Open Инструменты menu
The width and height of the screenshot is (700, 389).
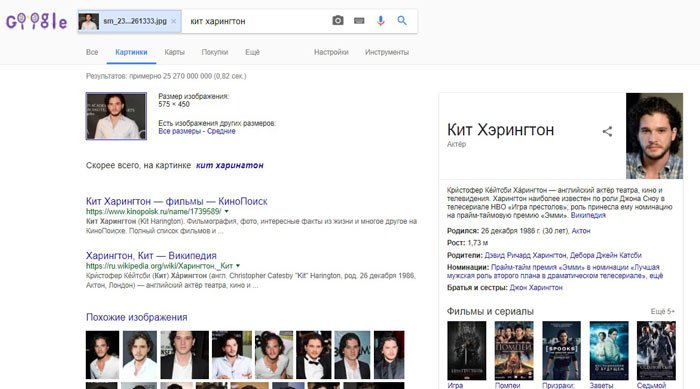387,52
